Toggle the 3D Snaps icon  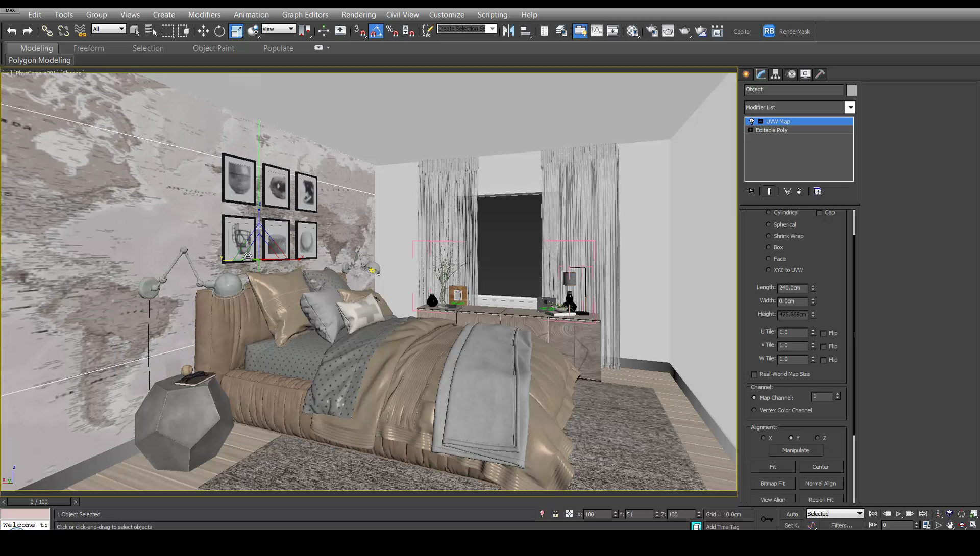point(360,31)
